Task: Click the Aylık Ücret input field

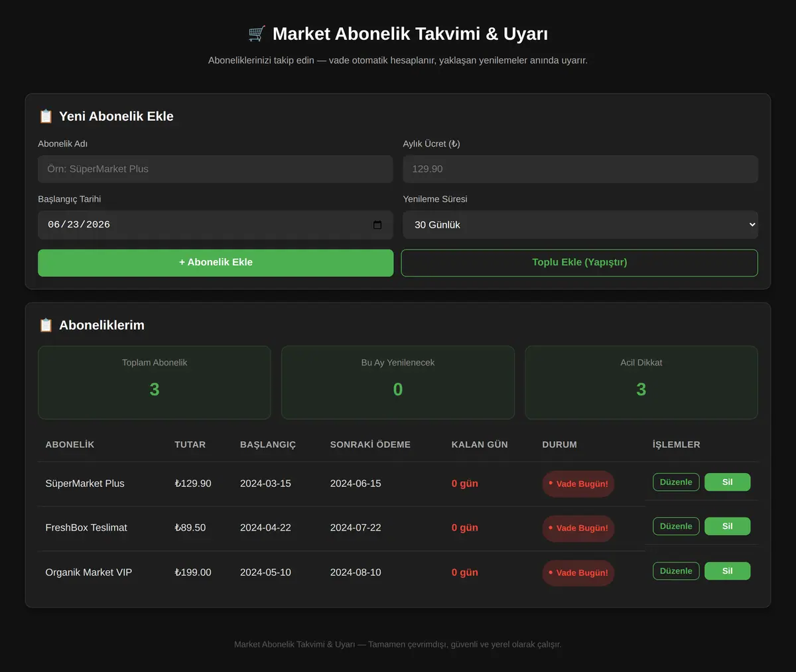Action: 580,169
